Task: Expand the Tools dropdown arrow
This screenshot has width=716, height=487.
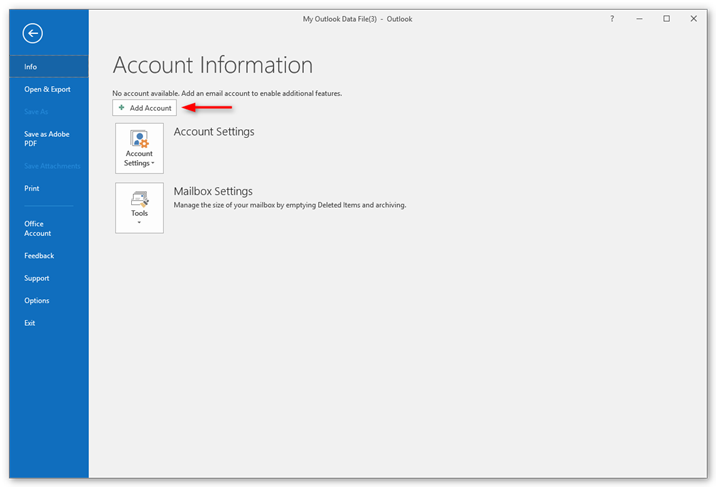Action: click(x=139, y=223)
